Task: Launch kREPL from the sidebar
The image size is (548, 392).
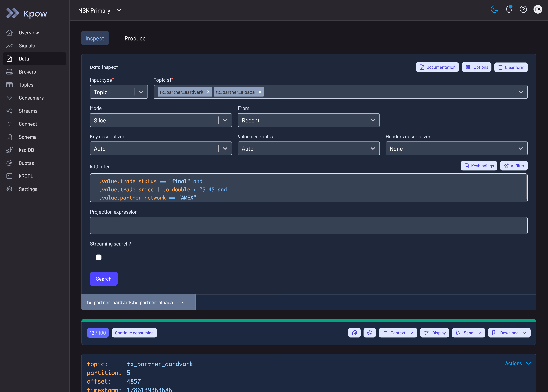Action: [35, 176]
